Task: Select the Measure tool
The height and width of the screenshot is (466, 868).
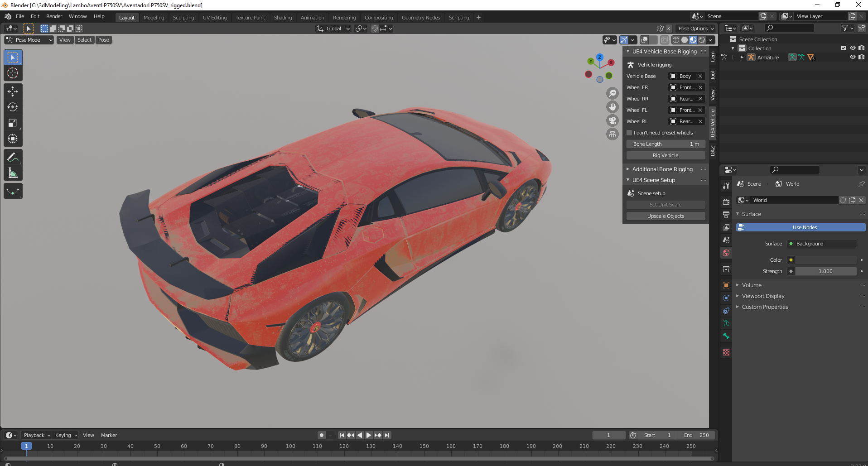Action: tap(13, 173)
